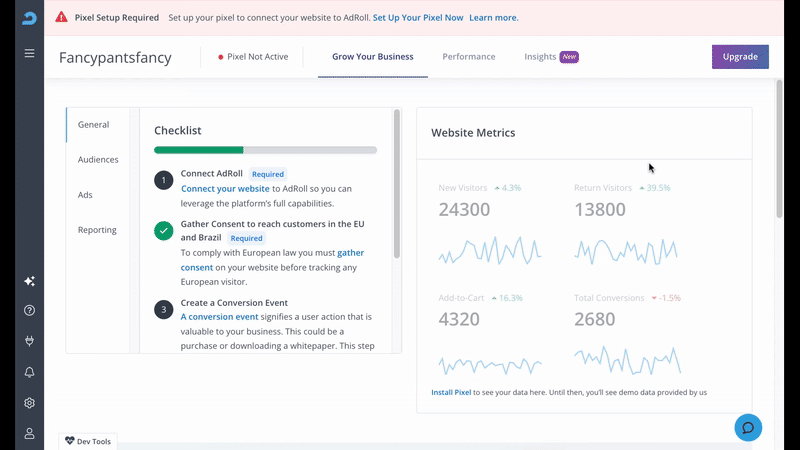Click the 13800 Return Visitors value
800x450 pixels.
tap(600, 209)
